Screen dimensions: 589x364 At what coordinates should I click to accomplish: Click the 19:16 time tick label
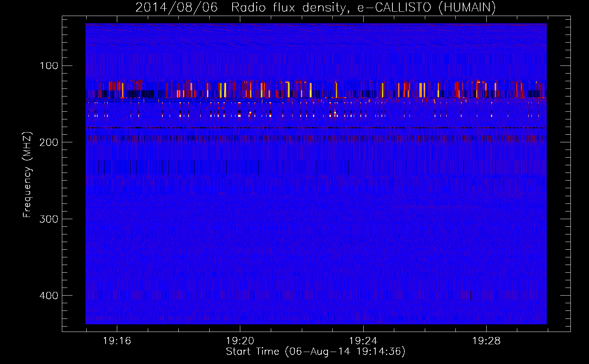(x=117, y=341)
